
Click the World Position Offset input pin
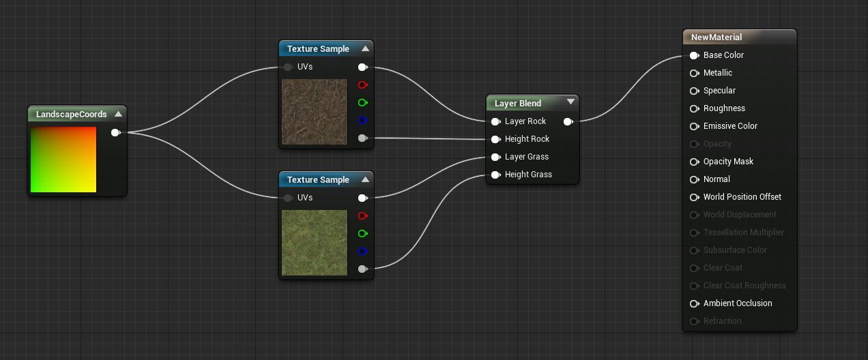(x=695, y=197)
